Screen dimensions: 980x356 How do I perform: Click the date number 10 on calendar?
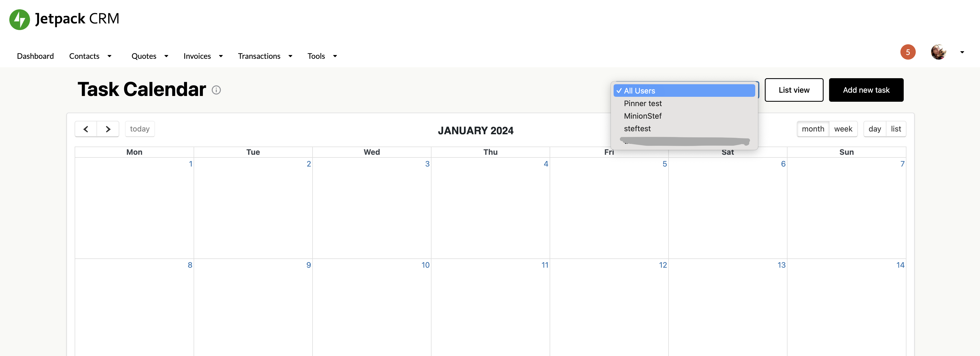pyautogui.click(x=425, y=265)
